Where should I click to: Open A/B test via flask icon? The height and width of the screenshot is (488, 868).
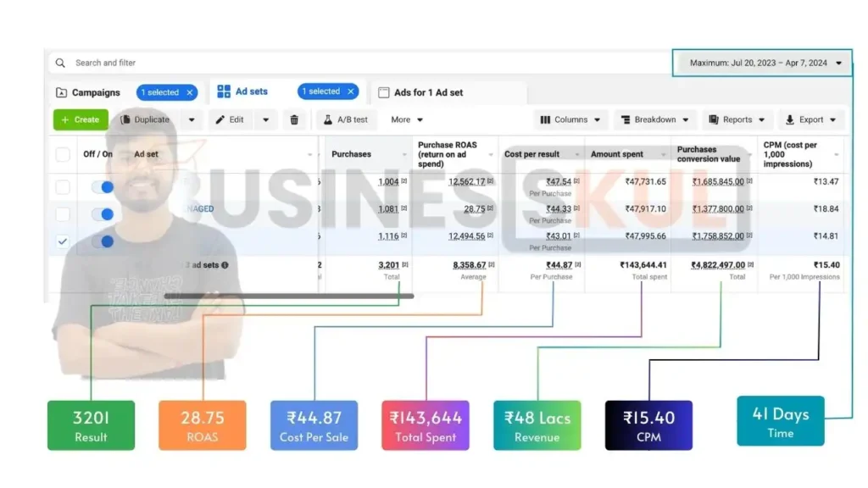coord(326,120)
